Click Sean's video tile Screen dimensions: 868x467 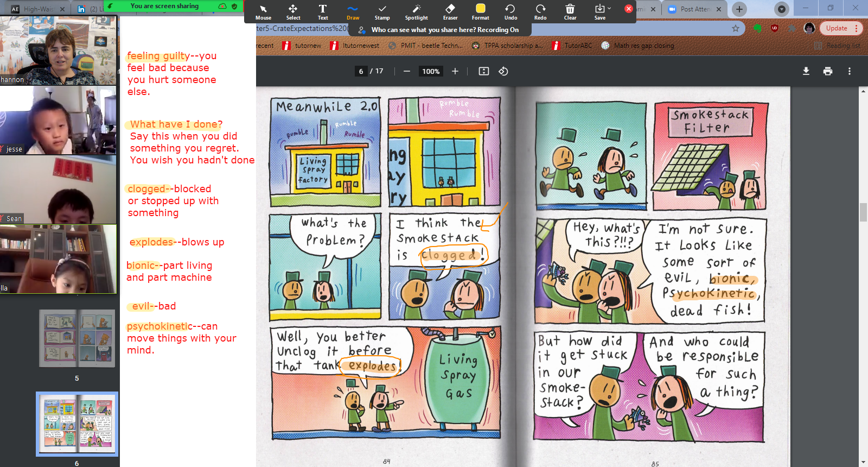click(58, 190)
